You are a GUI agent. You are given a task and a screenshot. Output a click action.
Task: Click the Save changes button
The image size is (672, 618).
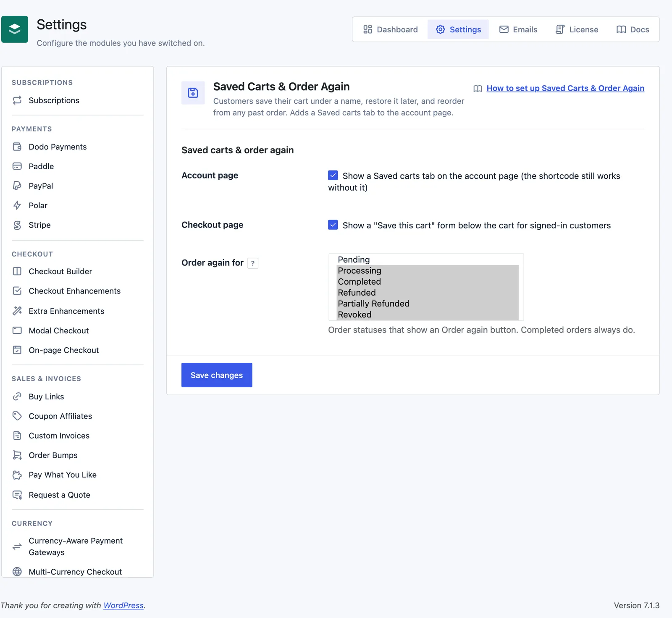point(217,375)
